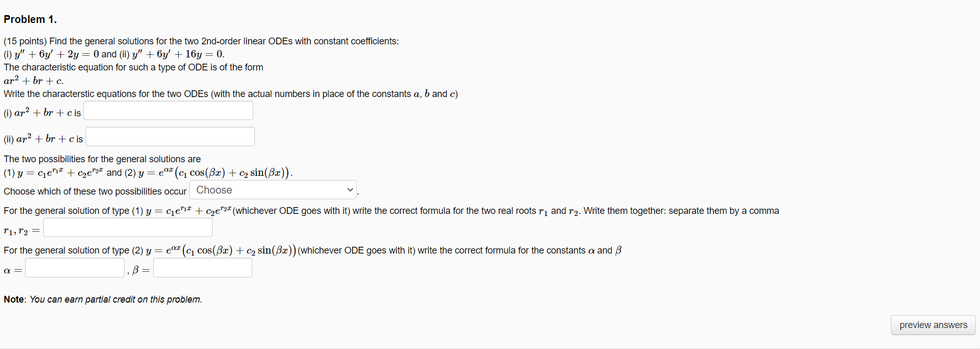This screenshot has width=980, height=349.
Task: Click the equation y'' + 6y' + 16y = 0
Action: point(178,54)
